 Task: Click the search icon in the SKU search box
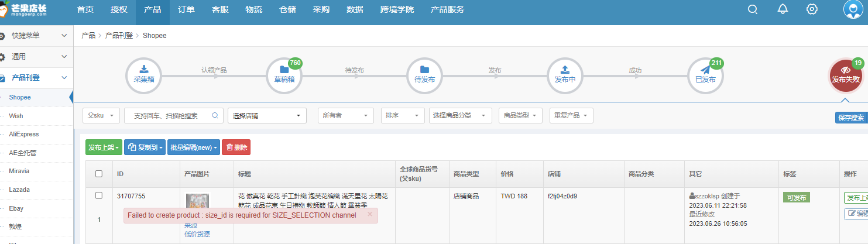click(215, 116)
